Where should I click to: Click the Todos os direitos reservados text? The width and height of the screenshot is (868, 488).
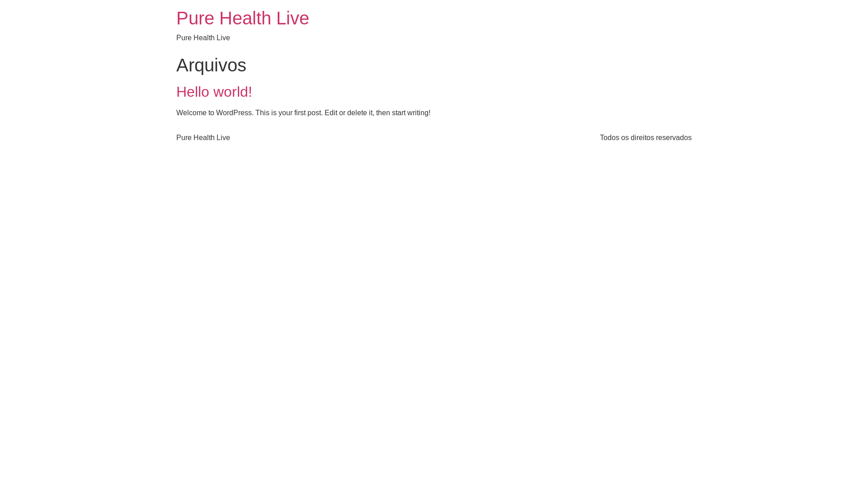tap(646, 138)
